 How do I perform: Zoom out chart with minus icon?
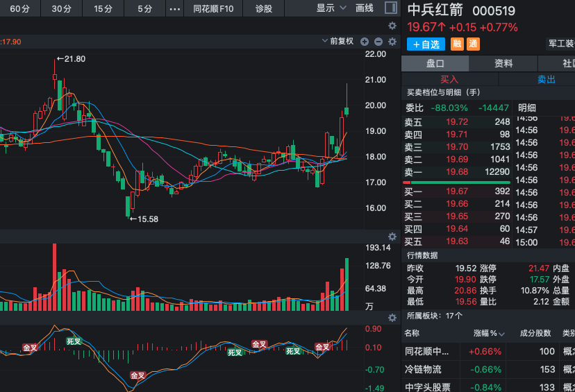pyautogui.click(x=378, y=42)
